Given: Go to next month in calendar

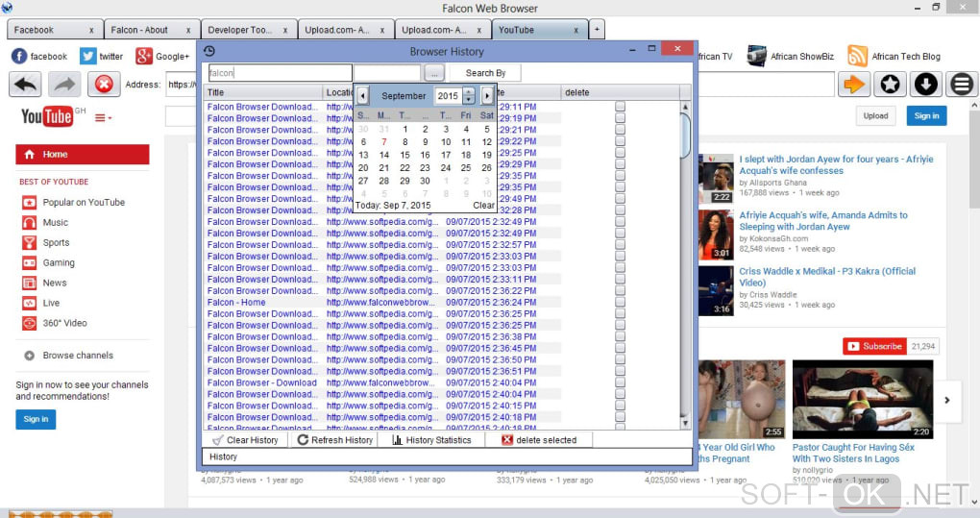Looking at the screenshot, I should click(487, 95).
